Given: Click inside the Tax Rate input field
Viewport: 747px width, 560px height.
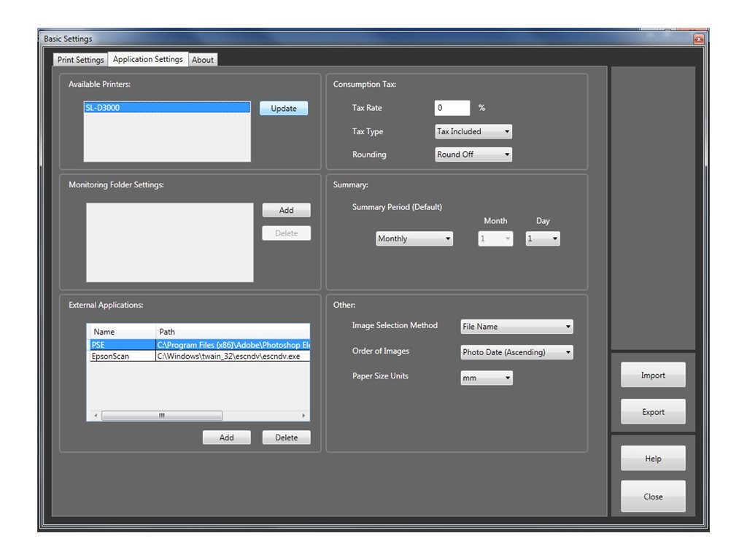Looking at the screenshot, I should point(451,107).
